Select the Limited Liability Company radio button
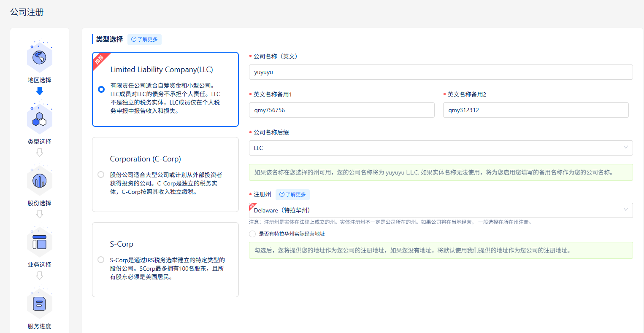 click(101, 89)
